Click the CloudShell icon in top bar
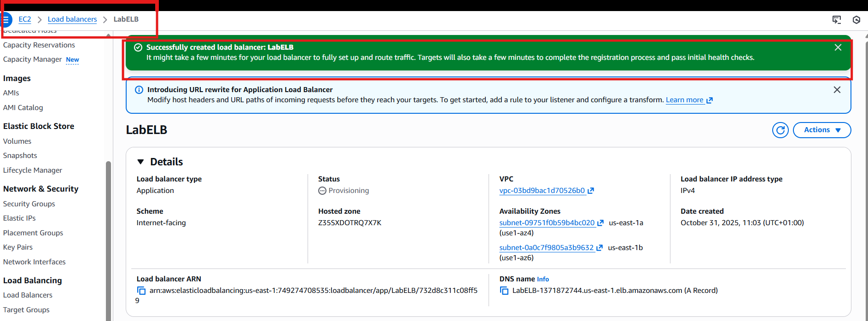Image resolution: width=868 pixels, height=321 pixels. coord(837,19)
